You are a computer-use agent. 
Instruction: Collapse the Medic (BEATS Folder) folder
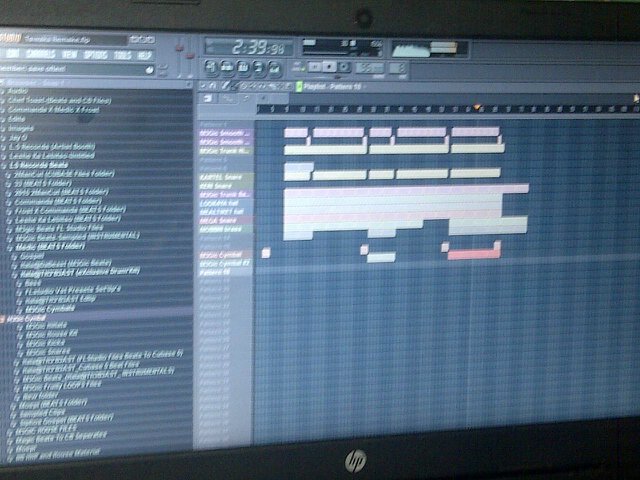[50, 247]
